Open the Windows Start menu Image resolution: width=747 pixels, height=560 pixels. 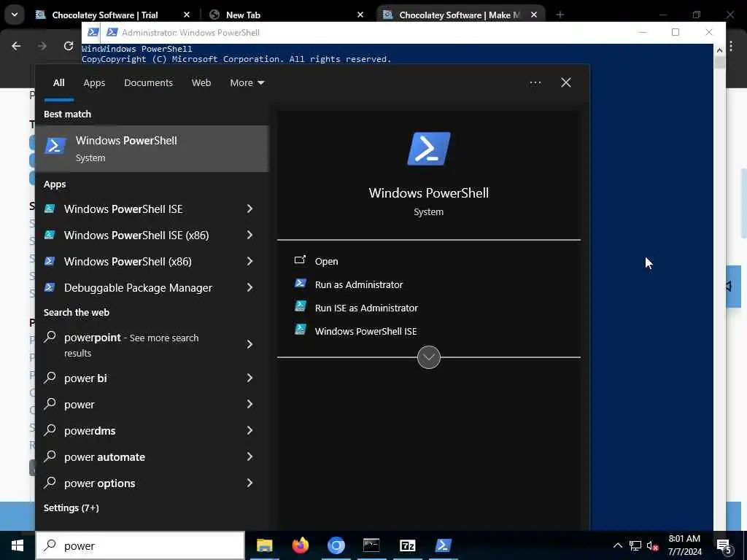click(x=18, y=545)
